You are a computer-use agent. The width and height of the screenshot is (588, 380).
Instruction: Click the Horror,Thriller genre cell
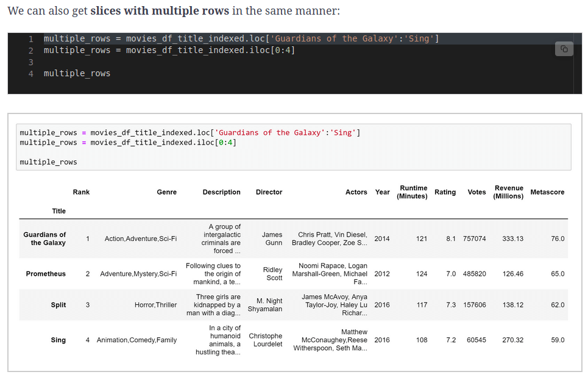tap(155, 305)
